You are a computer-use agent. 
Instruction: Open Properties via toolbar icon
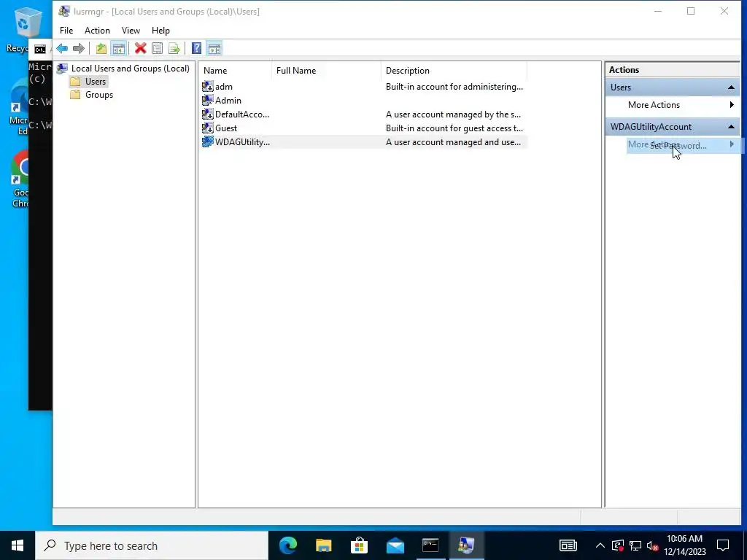(x=158, y=49)
